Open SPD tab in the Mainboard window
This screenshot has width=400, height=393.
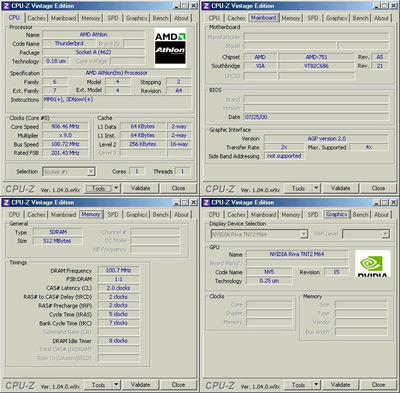(x=313, y=18)
